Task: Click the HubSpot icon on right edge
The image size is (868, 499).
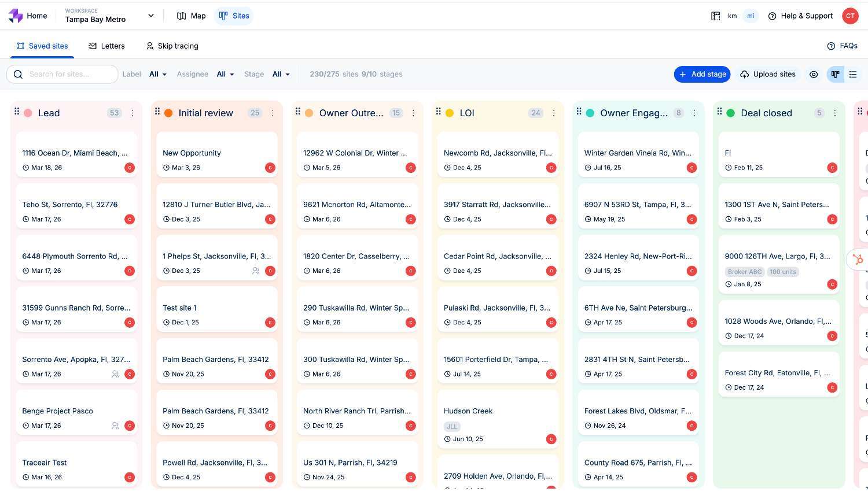Action: click(x=859, y=260)
